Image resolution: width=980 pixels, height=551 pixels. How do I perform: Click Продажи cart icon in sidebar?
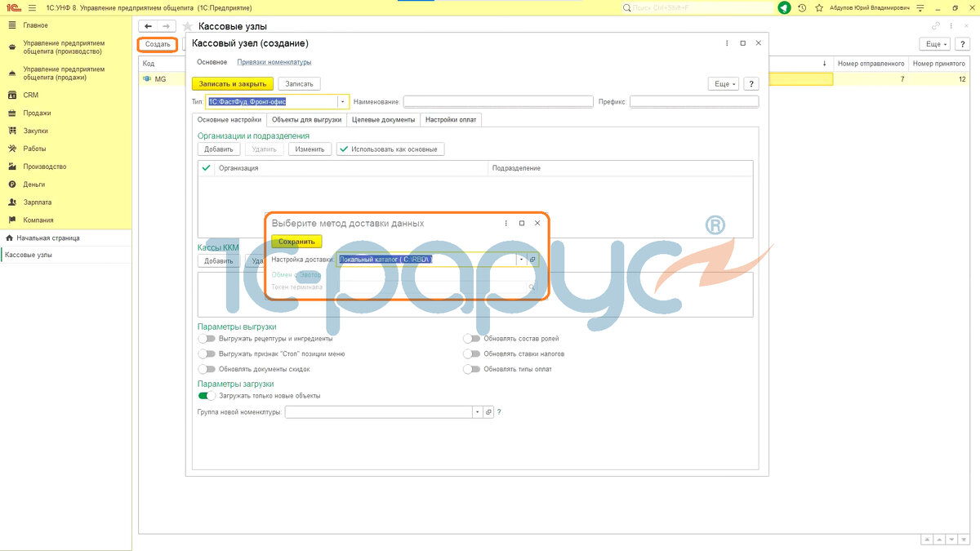coord(12,113)
